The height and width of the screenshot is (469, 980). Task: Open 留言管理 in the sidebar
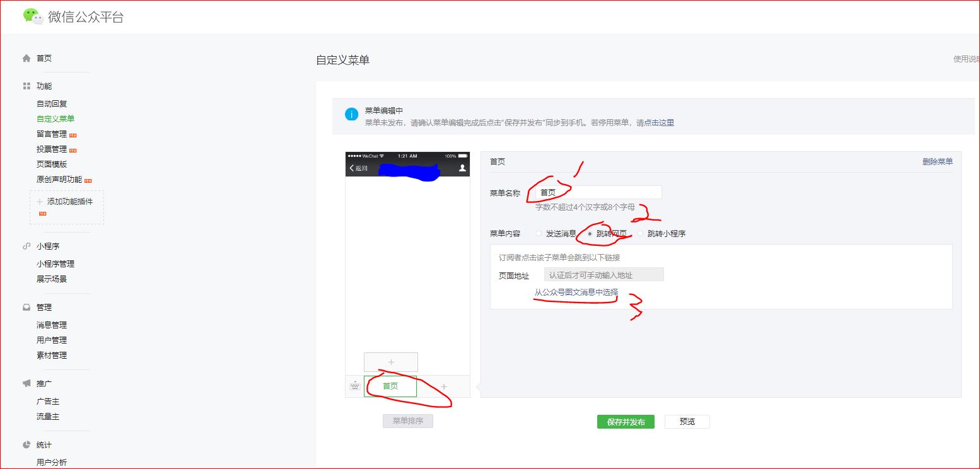[x=52, y=134]
